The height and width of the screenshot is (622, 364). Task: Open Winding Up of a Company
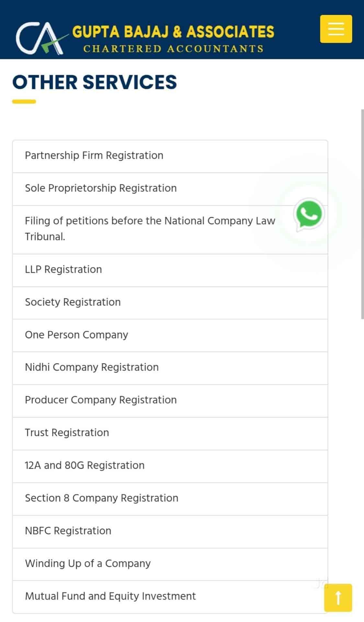[x=88, y=564]
